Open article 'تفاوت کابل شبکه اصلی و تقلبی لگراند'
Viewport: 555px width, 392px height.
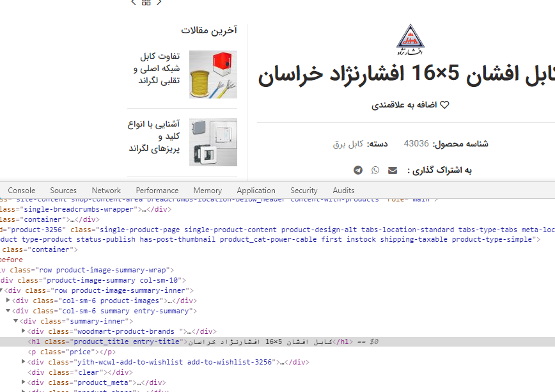coord(157,68)
